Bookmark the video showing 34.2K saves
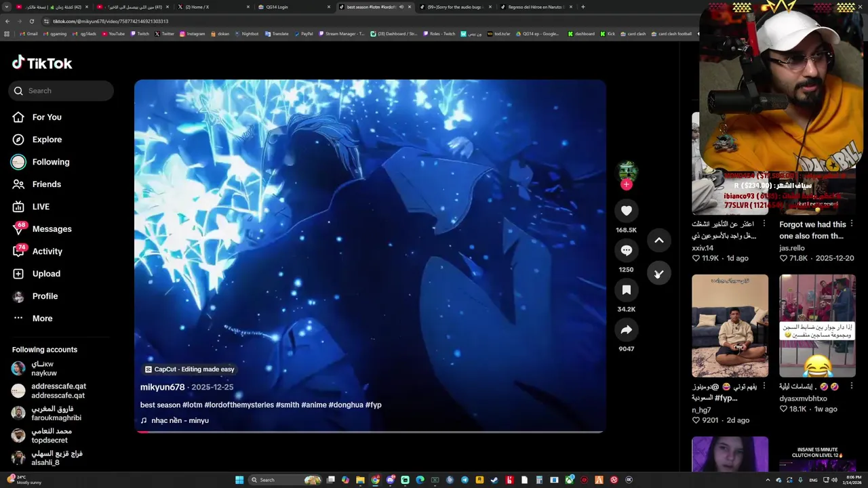This screenshot has width=868, height=488. (x=626, y=290)
